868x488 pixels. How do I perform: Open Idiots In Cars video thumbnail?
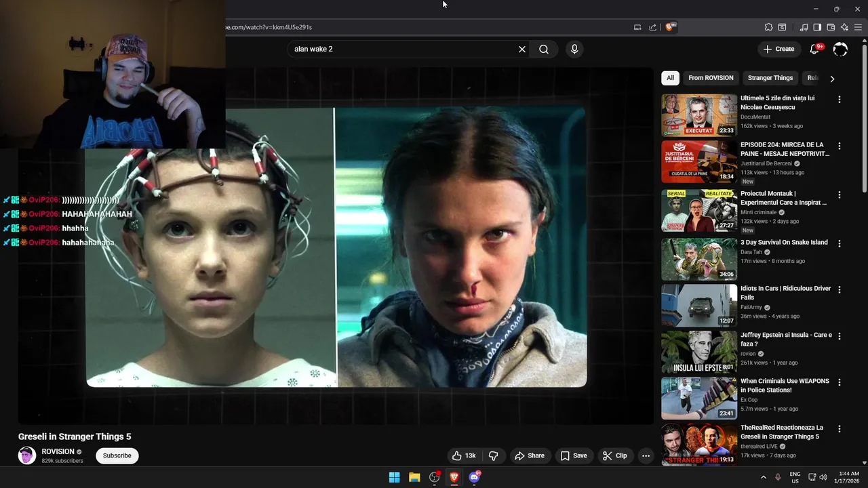(x=699, y=306)
